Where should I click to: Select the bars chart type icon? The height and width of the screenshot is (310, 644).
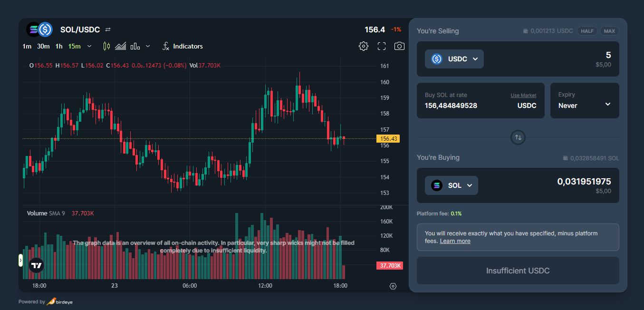(135, 46)
